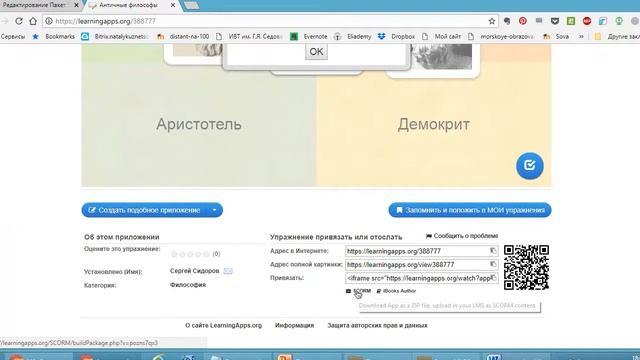
Task: Copy the full-screen view address with copy icon
Action: pyautogui.click(x=493, y=264)
